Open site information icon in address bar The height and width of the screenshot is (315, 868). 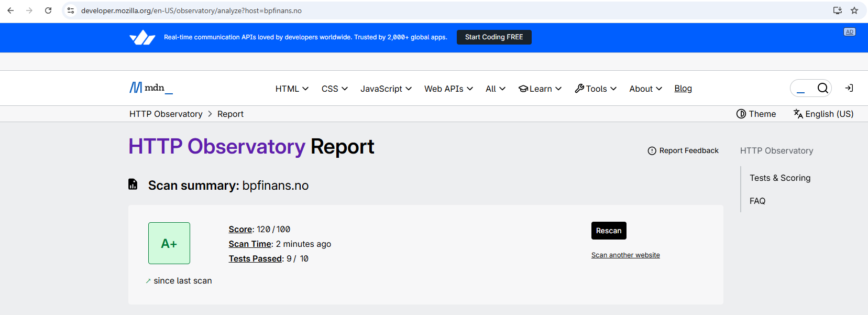[x=71, y=10]
